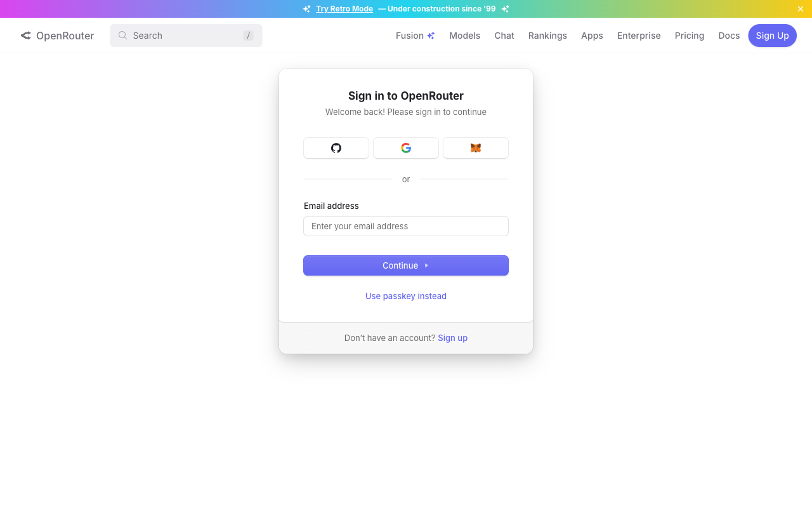Use passkey instead of email
812x508 pixels.
(405, 296)
